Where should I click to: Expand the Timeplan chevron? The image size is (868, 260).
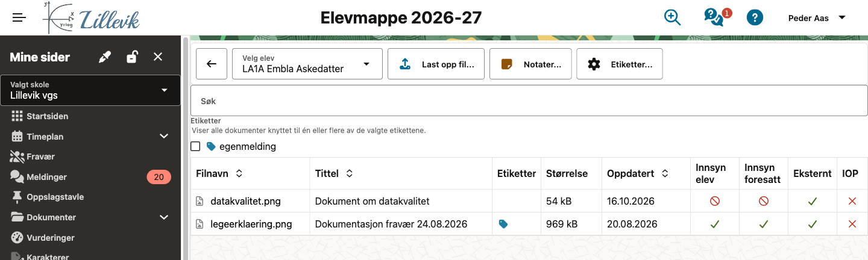164,137
